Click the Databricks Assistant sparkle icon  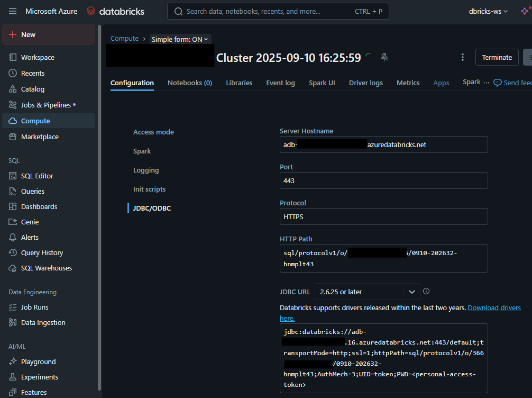[524, 11]
